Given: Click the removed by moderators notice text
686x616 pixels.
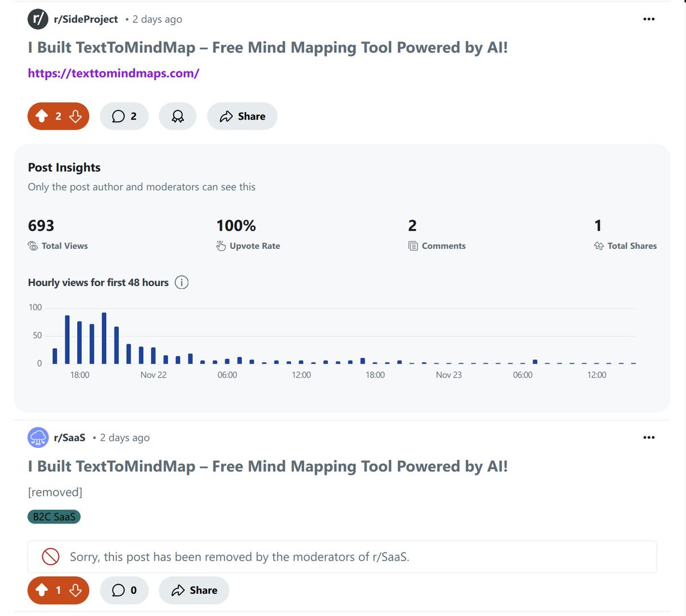Looking at the screenshot, I should tap(240, 557).
